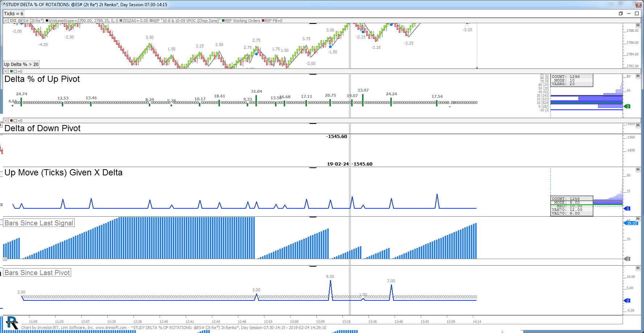Screen dimensions: 644x333
Task: Restore down the chart window
Action: click(x=621, y=13)
